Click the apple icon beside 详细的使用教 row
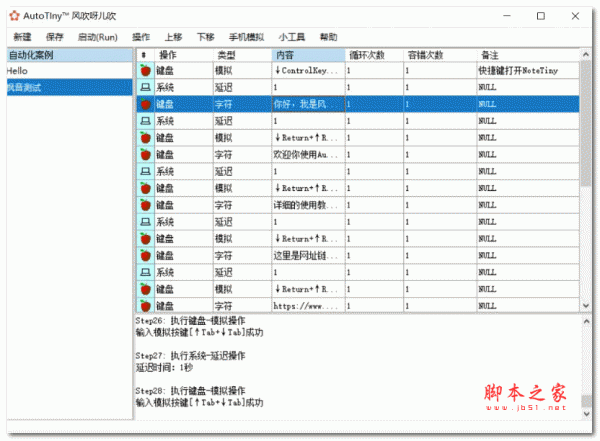This screenshot has height=441, width=600. 145,205
